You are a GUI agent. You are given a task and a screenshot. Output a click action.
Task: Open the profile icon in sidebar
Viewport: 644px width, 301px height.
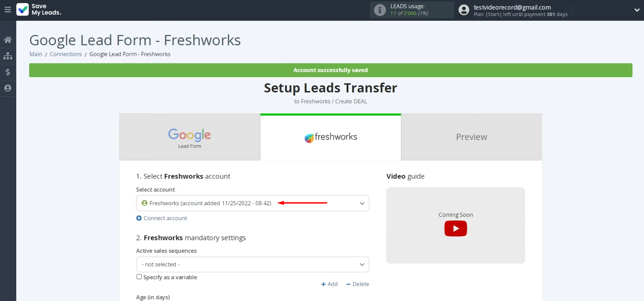(8, 88)
